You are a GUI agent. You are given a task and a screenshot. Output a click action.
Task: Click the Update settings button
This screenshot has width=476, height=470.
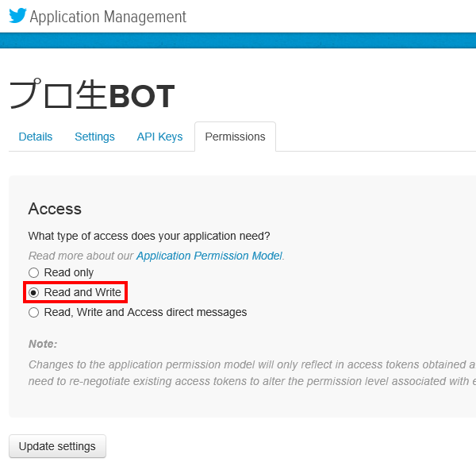[x=57, y=446]
